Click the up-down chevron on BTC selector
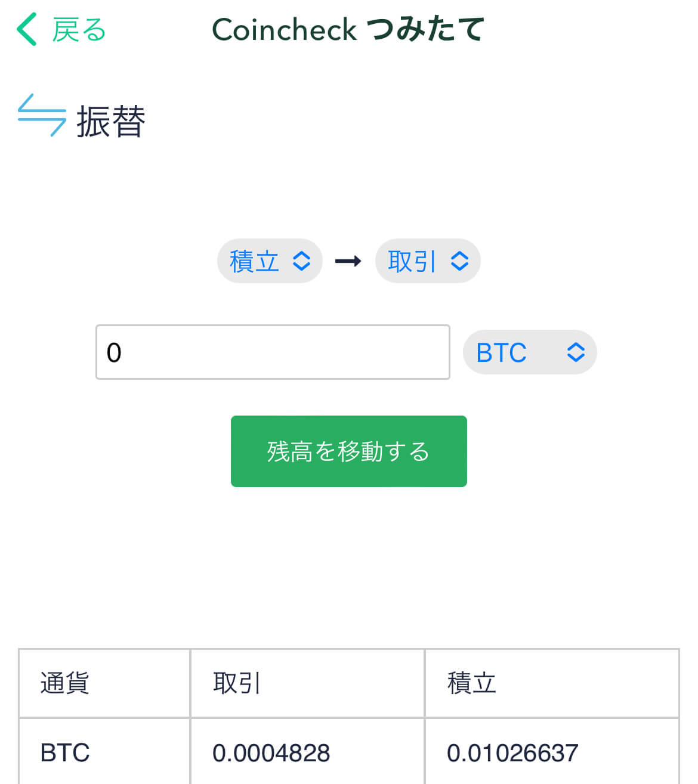This screenshot has width=698, height=784. click(576, 352)
